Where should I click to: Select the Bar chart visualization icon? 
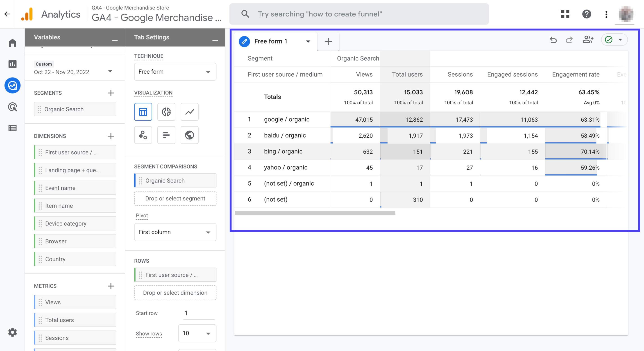(166, 135)
